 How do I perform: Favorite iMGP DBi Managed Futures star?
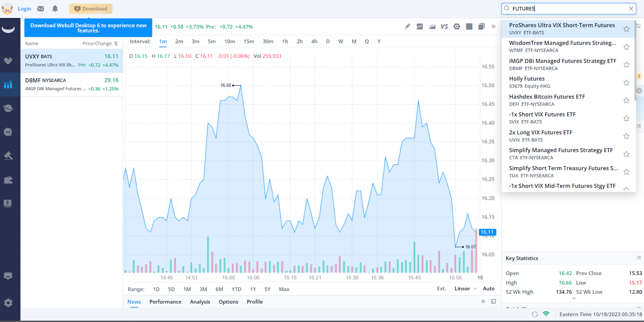point(626,65)
